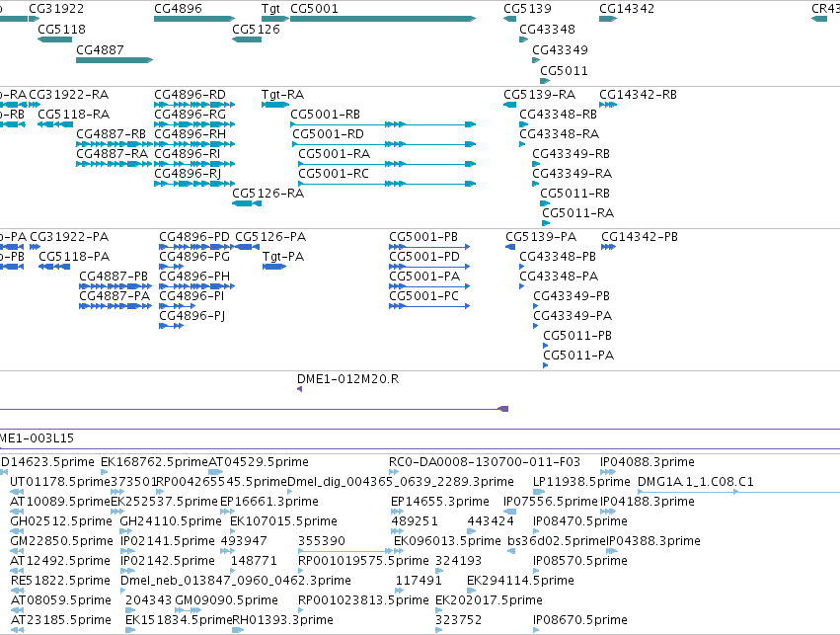This screenshot has width=840, height=635.
Task: Click the DMG1A.1_1.C08.C1 feature label
Action: click(696, 482)
